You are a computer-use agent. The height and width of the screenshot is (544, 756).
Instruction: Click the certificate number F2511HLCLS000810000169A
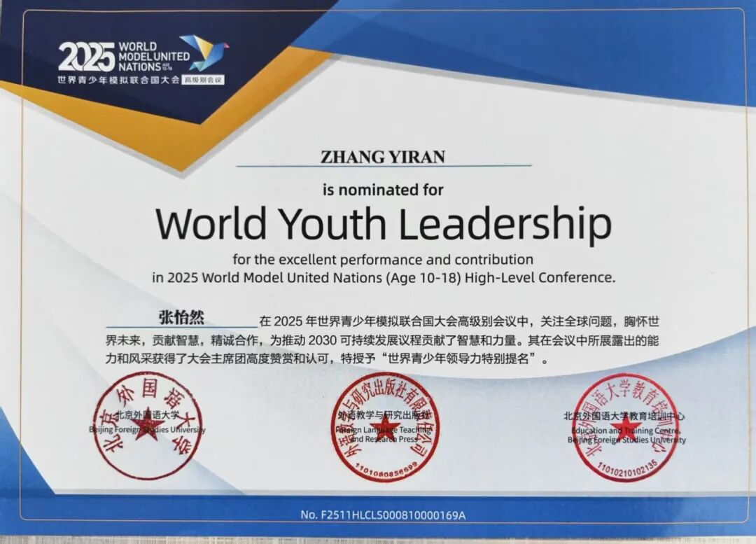click(x=383, y=515)
